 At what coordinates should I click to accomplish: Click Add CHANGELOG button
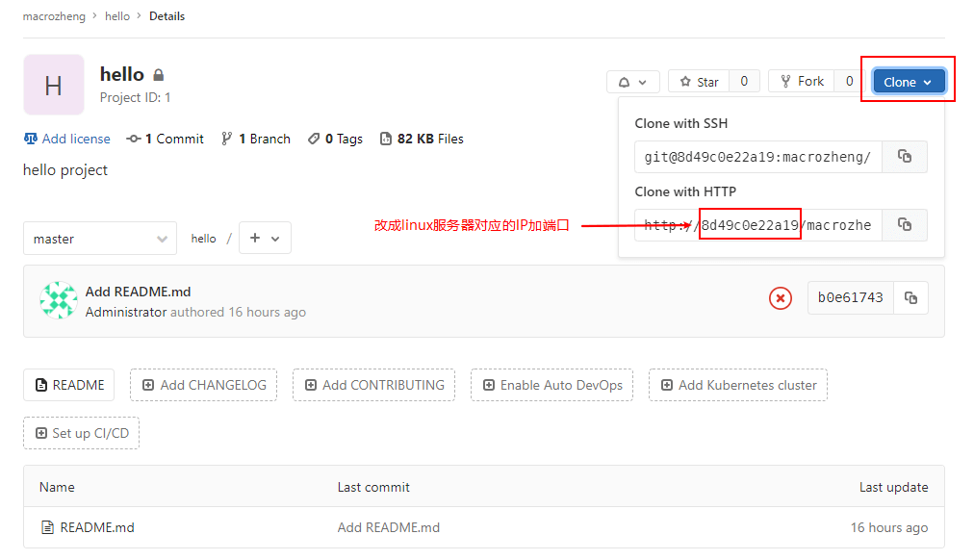204,385
